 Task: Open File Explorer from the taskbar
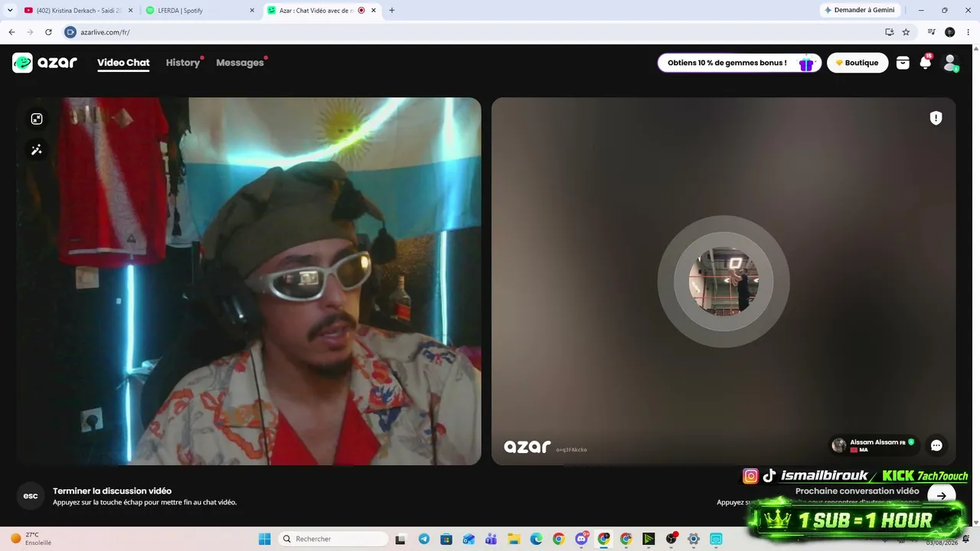(x=514, y=539)
